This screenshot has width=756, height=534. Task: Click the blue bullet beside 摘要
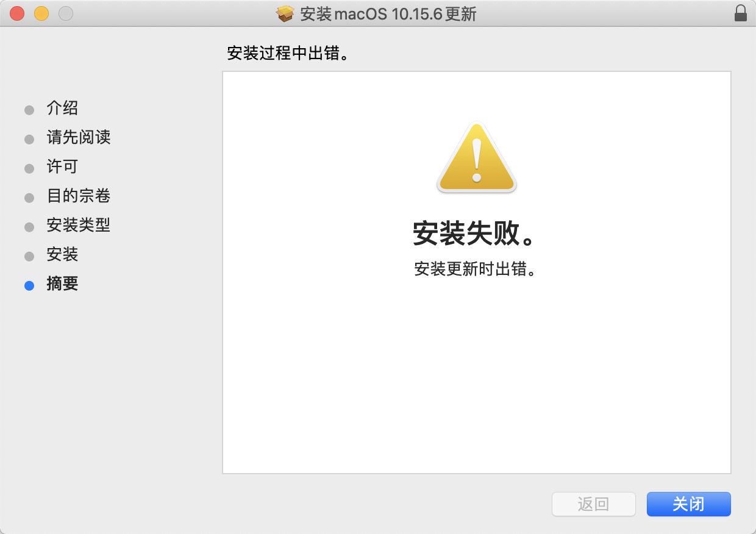pos(29,285)
